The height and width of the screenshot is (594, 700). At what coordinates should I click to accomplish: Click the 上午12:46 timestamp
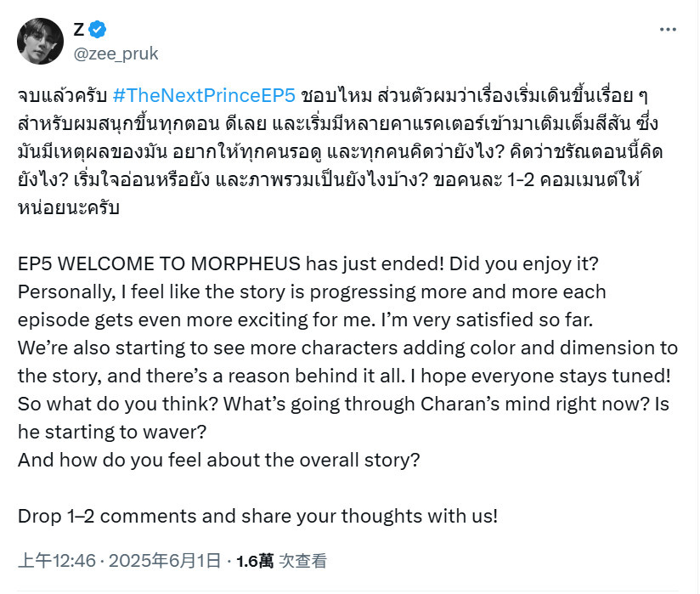(57, 561)
